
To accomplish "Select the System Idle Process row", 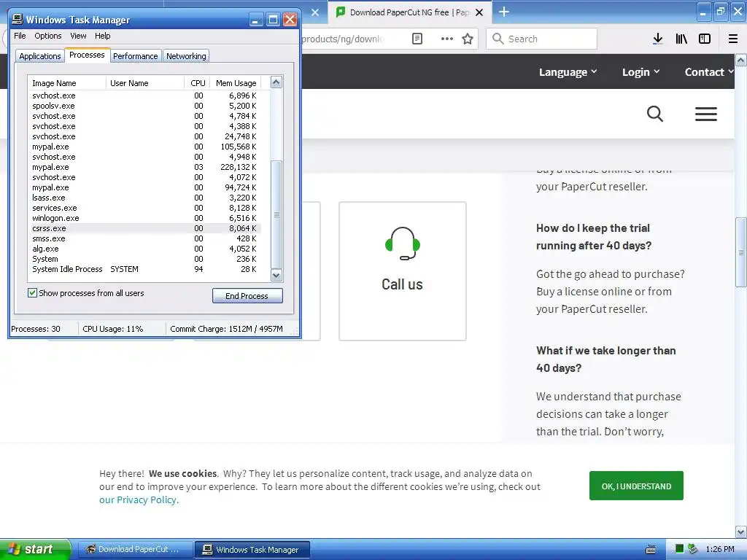I will click(x=144, y=269).
